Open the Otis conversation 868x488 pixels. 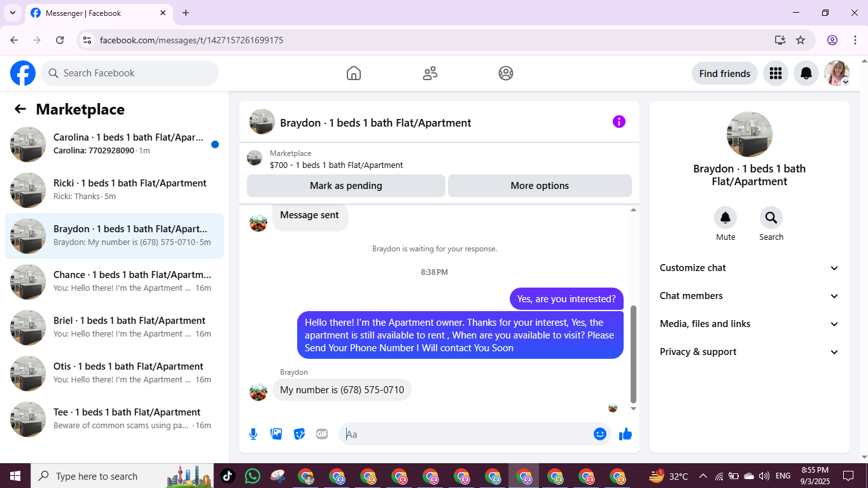tap(115, 373)
